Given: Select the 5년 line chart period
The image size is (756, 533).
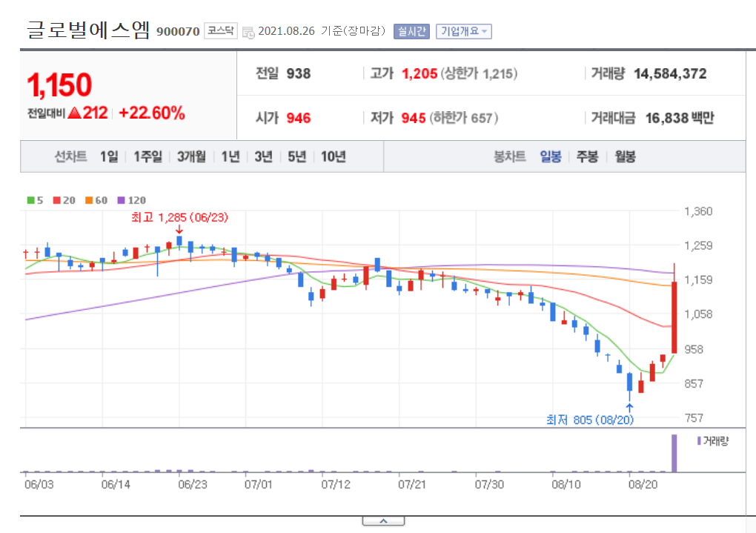Looking at the screenshot, I should [297, 156].
